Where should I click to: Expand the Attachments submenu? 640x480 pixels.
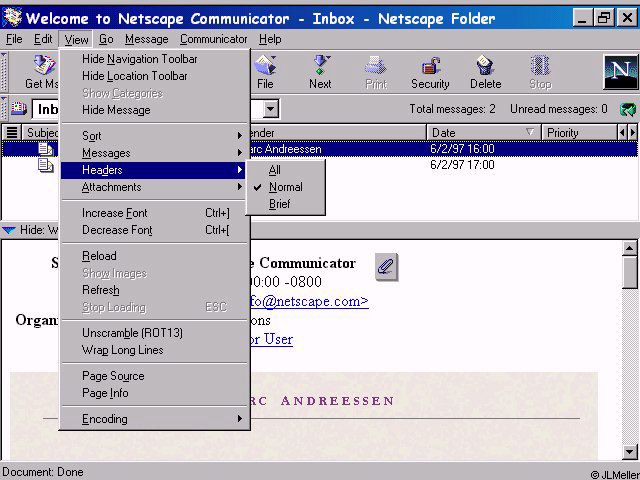tap(155, 187)
